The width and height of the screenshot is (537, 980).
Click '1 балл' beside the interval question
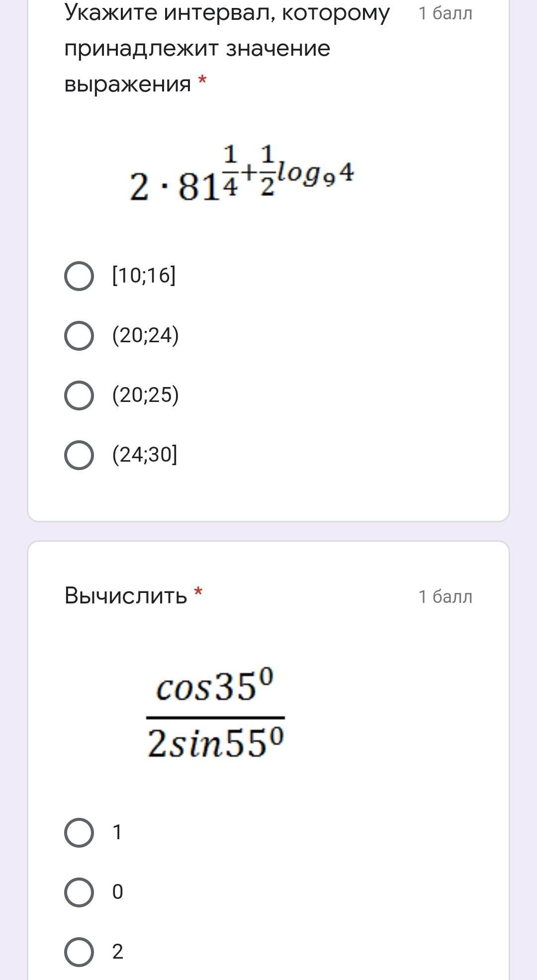445,13
